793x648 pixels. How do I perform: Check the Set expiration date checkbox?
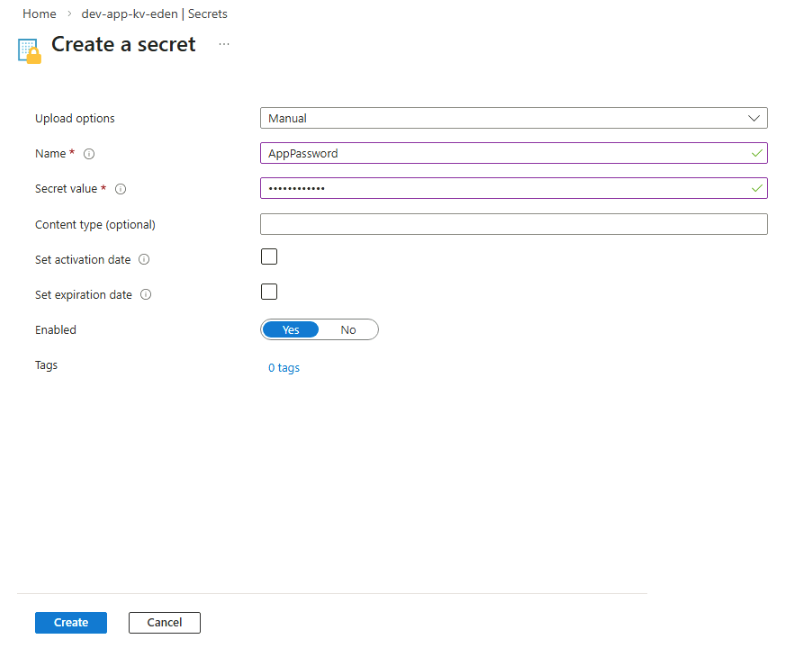click(269, 292)
